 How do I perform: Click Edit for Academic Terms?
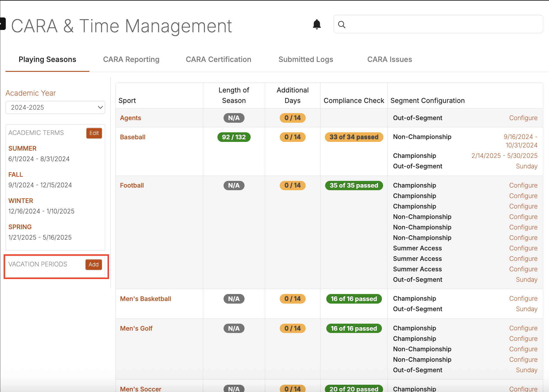(94, 133)
